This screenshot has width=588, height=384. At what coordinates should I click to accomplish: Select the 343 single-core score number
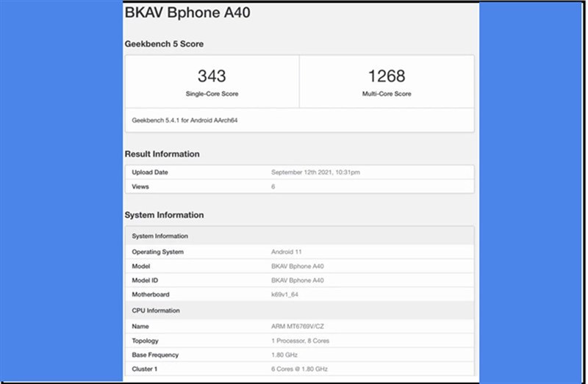coord(212,76)
